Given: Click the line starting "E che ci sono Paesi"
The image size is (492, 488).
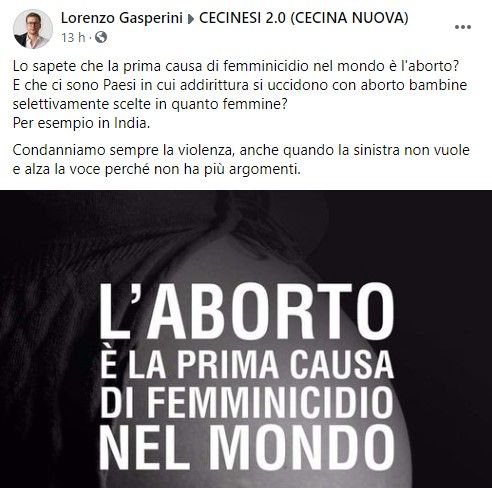Looking at the screenshot, I should (240, 85).
